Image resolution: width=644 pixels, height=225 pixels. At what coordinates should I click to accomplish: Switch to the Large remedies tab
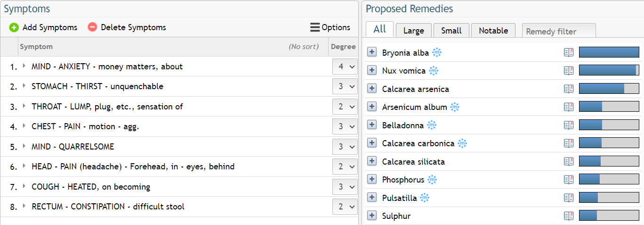(414, 30)
